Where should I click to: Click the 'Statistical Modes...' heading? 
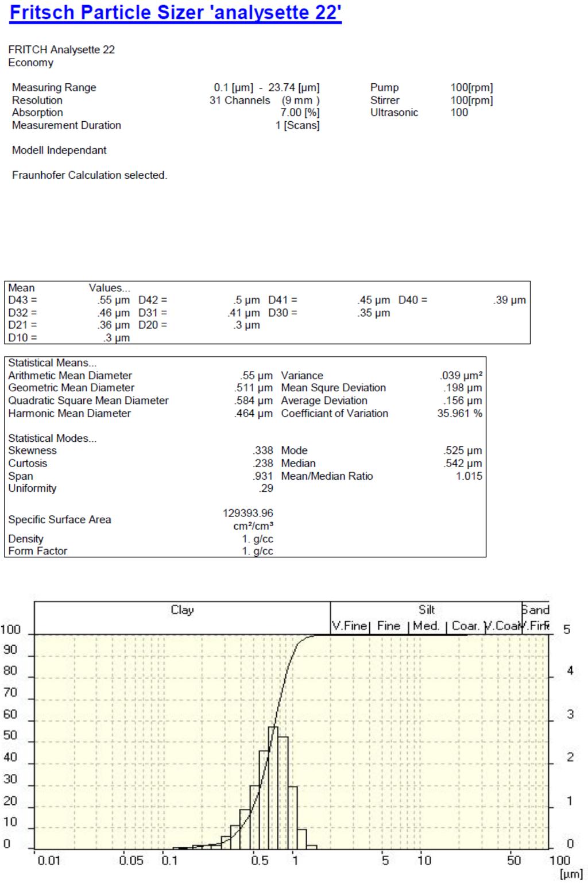point(52,439)
